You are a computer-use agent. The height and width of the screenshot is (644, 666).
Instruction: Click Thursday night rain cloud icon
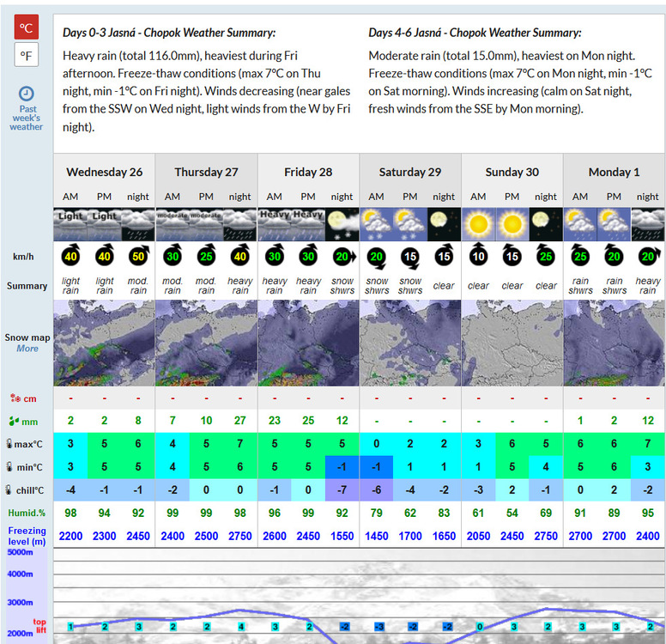(240, 224)
